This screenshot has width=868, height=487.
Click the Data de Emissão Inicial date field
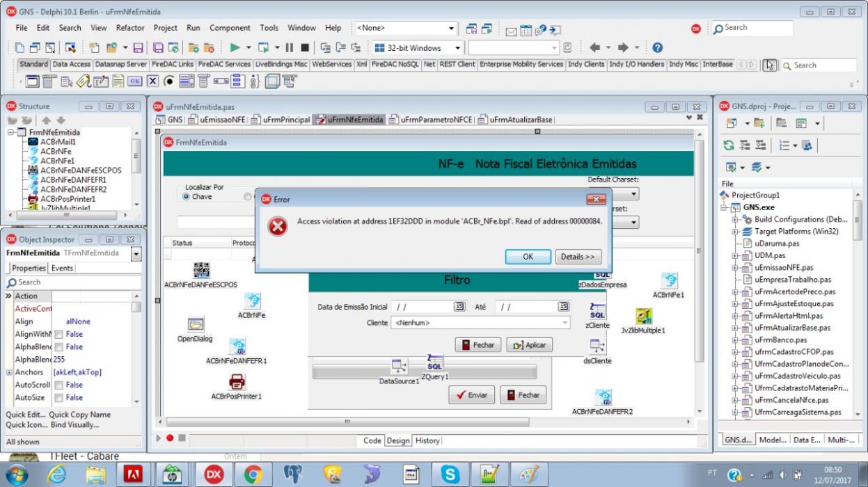coord(429,306)
